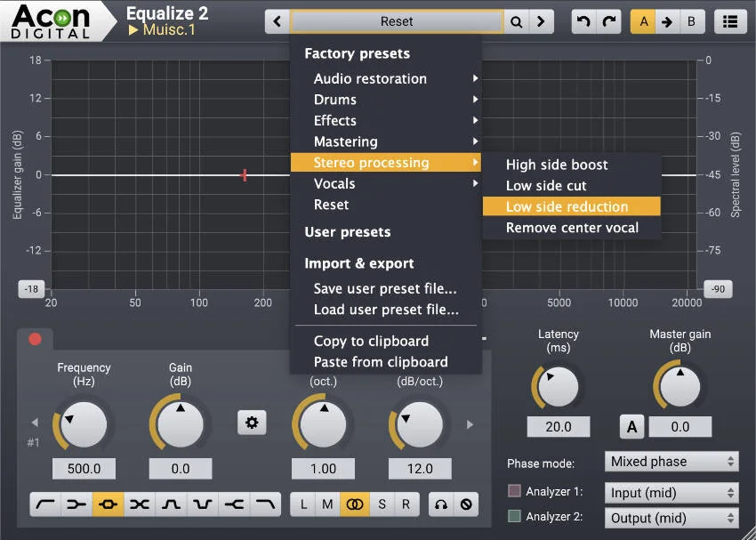
Task: Choose Remove center vocal preset
Action: click(x=571, y=228)
